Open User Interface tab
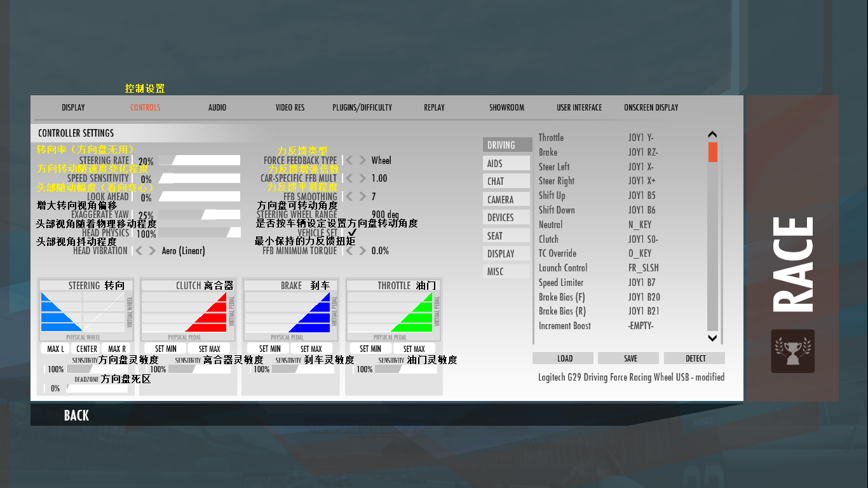 coord(579,107)
